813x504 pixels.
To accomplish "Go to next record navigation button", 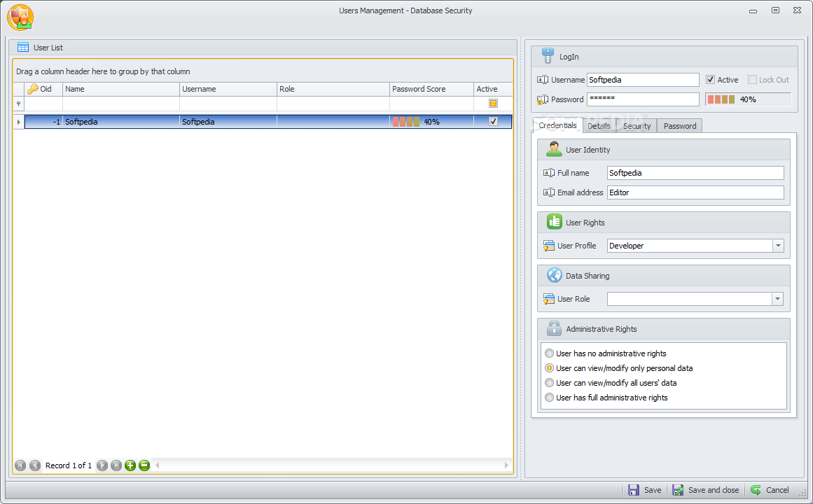I will click(x=102, y=465).
